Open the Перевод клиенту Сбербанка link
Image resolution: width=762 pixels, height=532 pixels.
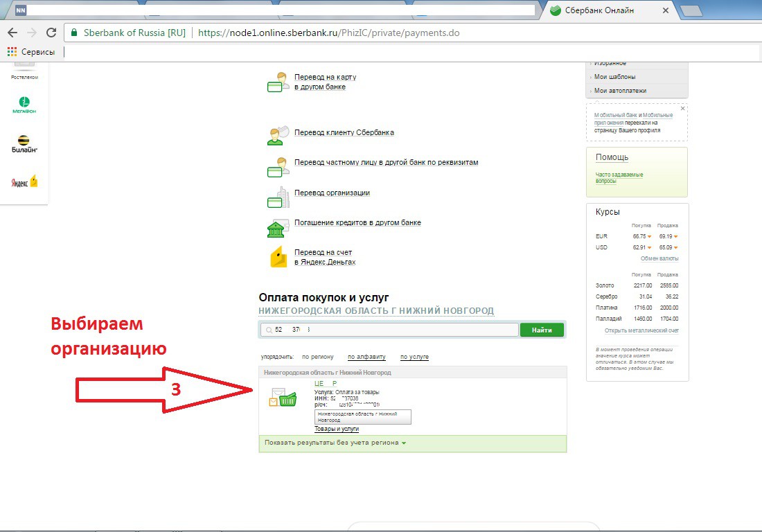(344, 132)
